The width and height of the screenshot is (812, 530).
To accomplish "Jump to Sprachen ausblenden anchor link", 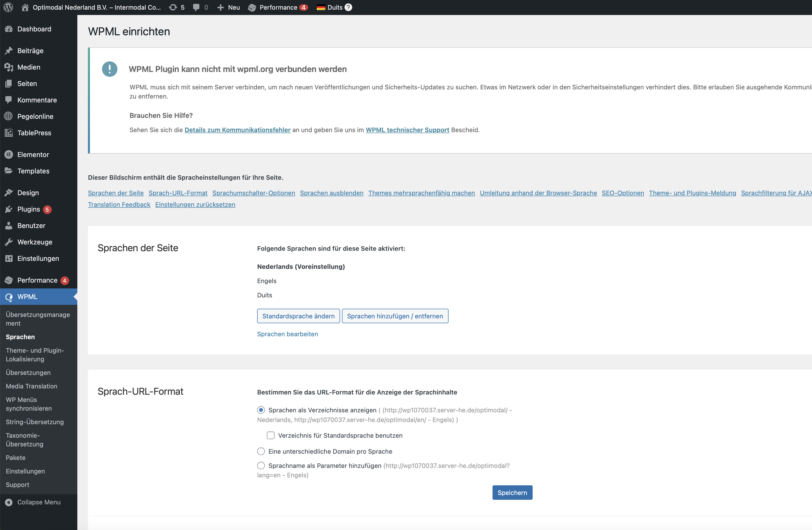I will click(332, 193).
